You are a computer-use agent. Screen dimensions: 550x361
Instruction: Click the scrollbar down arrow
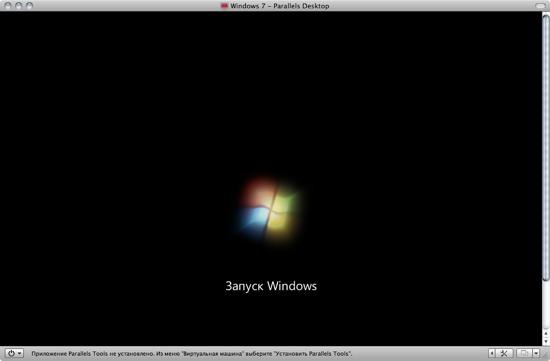(x=546, y=341)
